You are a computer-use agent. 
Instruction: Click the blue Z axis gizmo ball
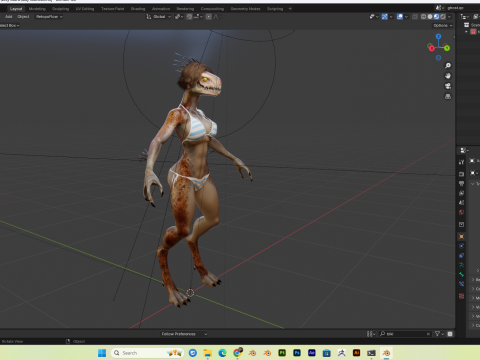click(x=438, y=36)
